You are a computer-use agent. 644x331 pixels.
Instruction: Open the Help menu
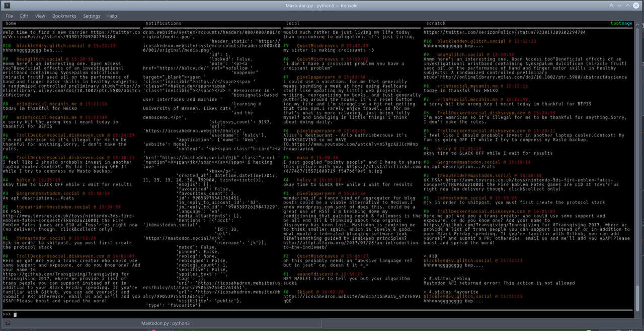(x=112, y=16)
